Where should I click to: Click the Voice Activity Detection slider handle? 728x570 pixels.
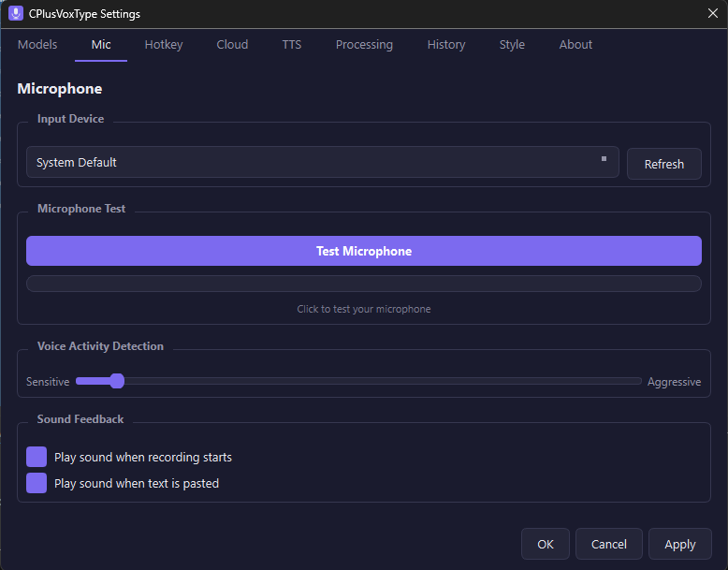pos(117,381)
